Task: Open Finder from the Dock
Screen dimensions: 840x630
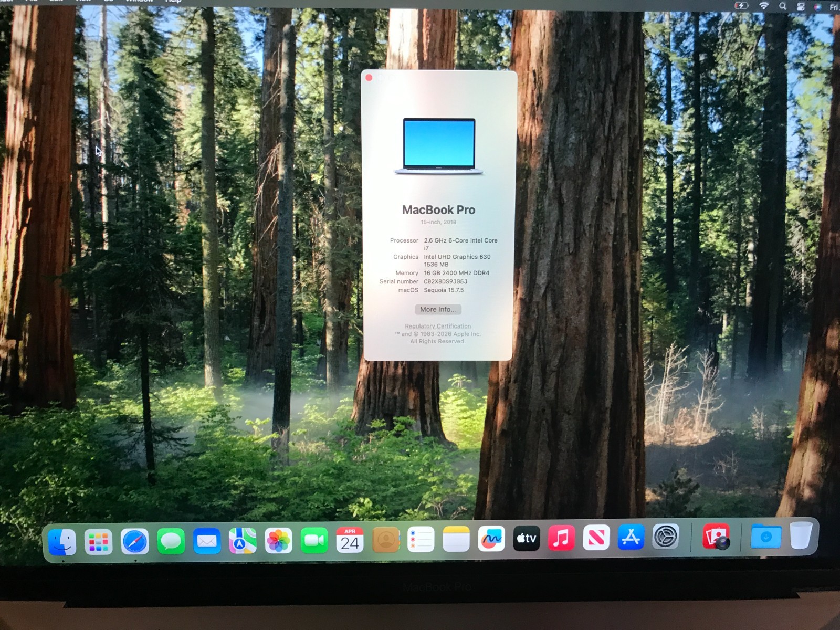Action: 62,542
